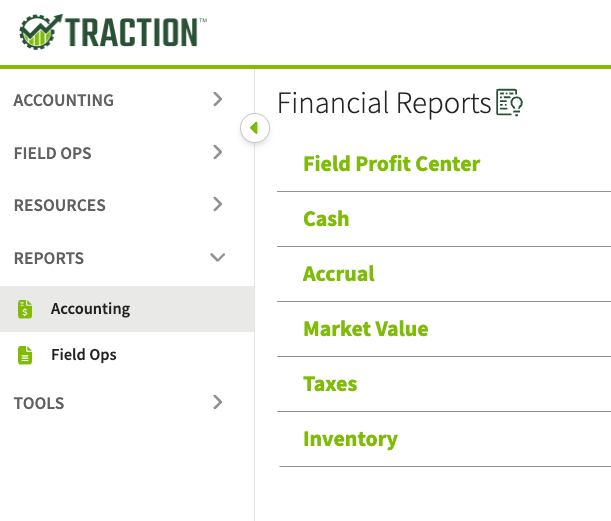Expand the ACCOUNTING menu chevron
This screenshot has height=521, width=611.
pos(218,99)
